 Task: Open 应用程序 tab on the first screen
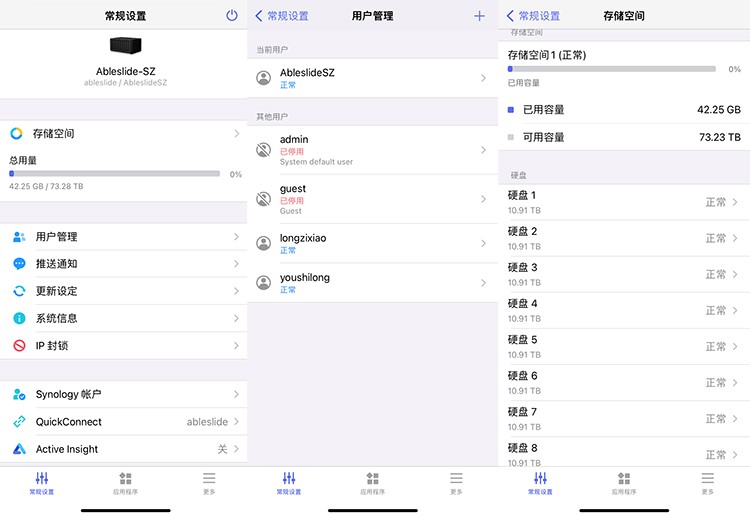coord(125,483)
